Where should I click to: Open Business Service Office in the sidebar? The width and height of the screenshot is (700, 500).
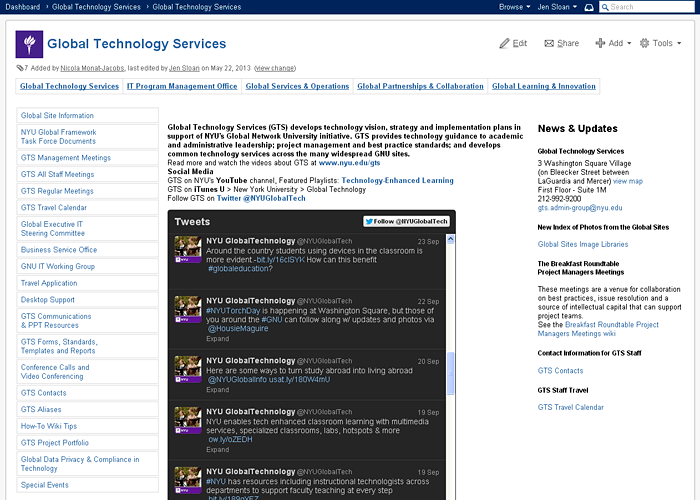point(59,250)
